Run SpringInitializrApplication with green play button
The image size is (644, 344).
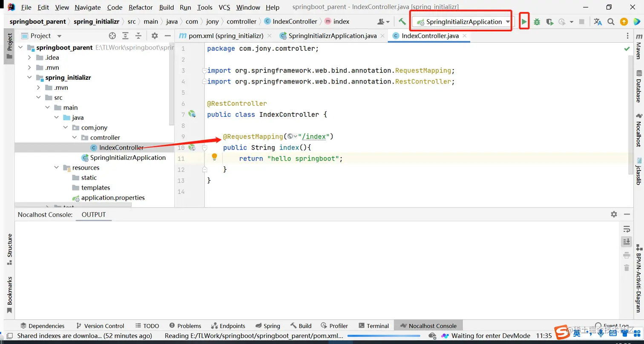coord(524,22)
